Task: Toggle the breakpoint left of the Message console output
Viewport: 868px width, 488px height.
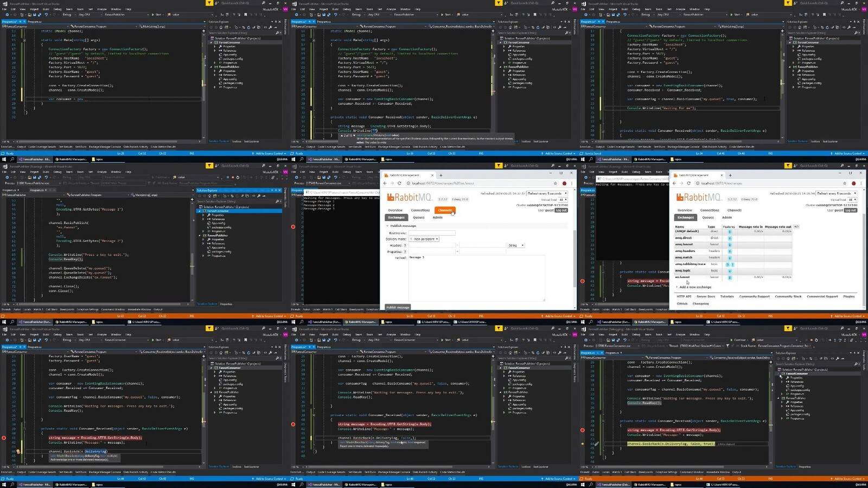Action: click(x=293, y=227)
